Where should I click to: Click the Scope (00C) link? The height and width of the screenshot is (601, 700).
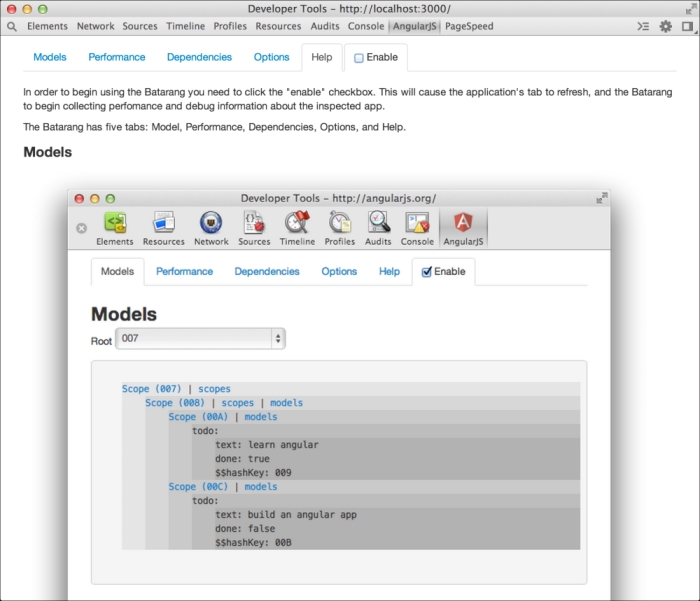click(198, 487)
